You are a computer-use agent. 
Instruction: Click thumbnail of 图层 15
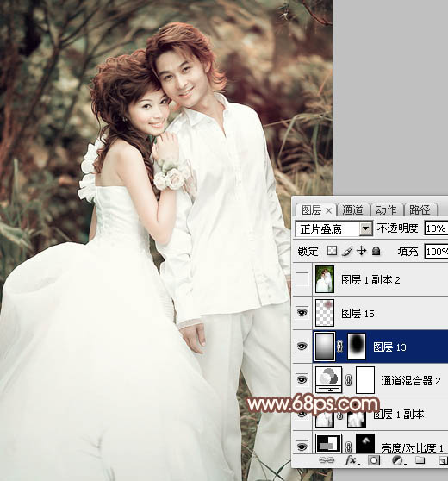tap(325, 313)
